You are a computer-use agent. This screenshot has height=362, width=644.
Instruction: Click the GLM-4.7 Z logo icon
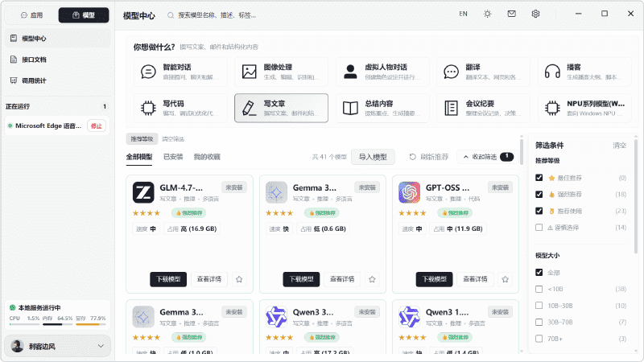pyautogui.click(x=143, y=192)
